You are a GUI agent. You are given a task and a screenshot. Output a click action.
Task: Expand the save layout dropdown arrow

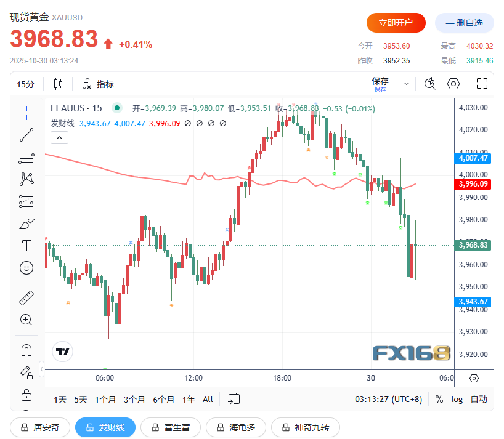pos(407,84)
